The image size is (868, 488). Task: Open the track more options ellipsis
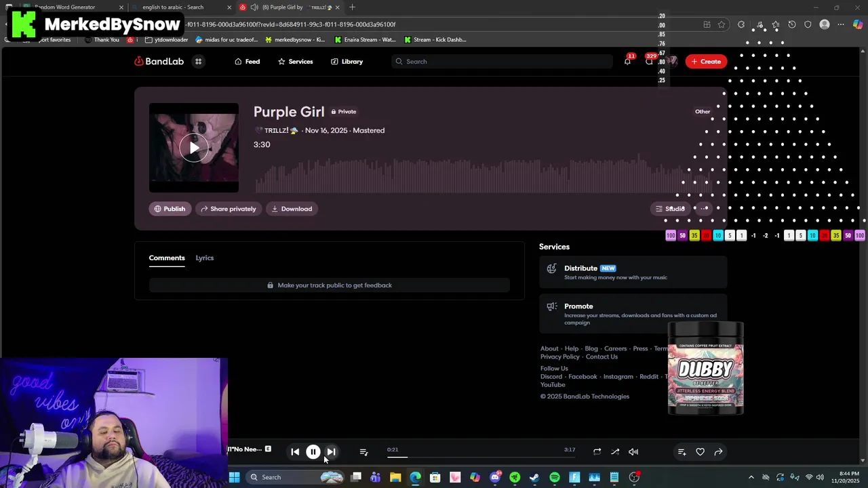click(705, 209)
